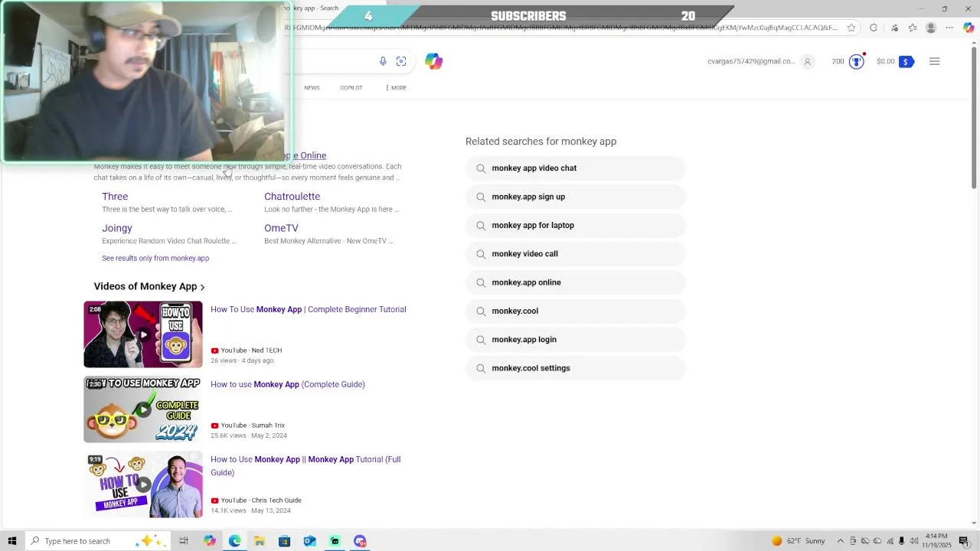Play the 9:19 Monkey App thumbnail

pyautogui.click(x=143, y=484)
